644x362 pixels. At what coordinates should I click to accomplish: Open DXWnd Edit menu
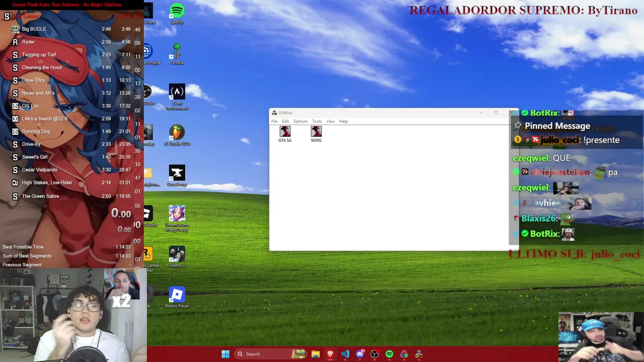pos(285,121)
